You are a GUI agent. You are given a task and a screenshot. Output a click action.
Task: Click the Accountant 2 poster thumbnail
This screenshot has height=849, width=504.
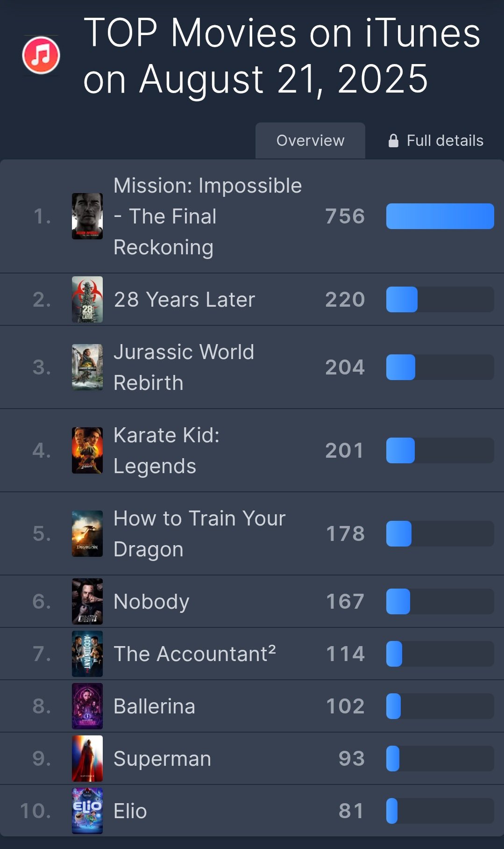87,654
